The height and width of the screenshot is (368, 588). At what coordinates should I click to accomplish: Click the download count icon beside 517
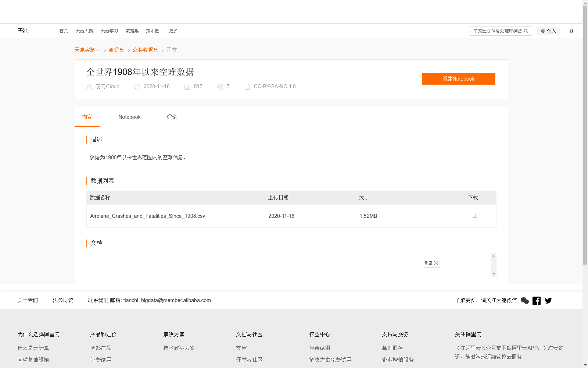pyautogui.click(x=187, y=87)
